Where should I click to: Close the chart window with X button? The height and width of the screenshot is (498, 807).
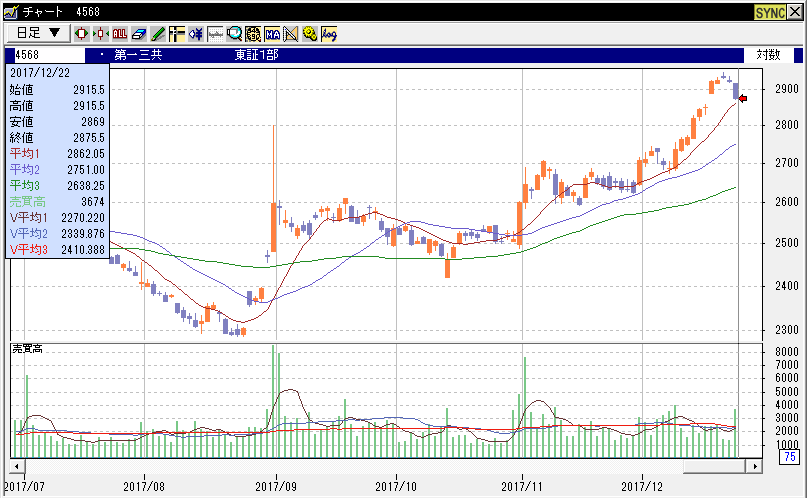coord(794,11)
